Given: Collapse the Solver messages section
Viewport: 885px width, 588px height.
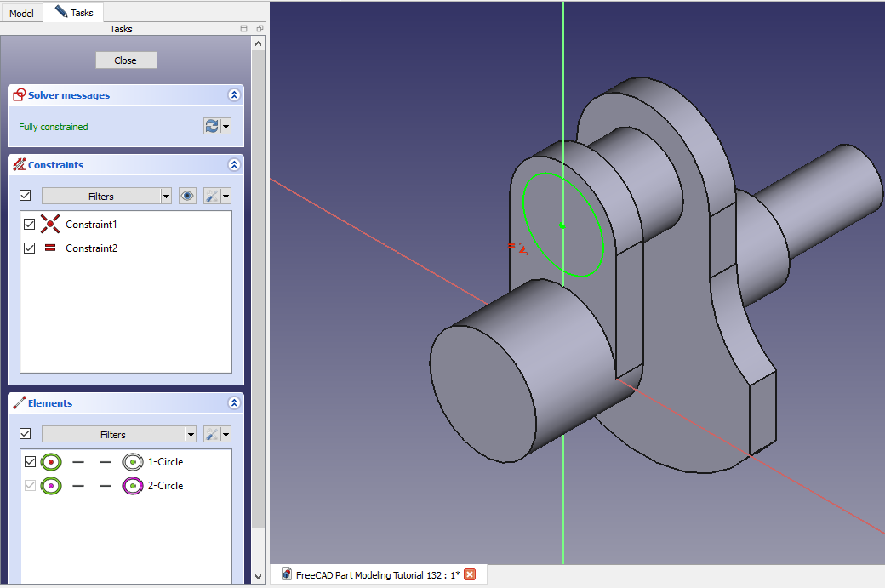Looking at the screenshot, I should 233,95.
